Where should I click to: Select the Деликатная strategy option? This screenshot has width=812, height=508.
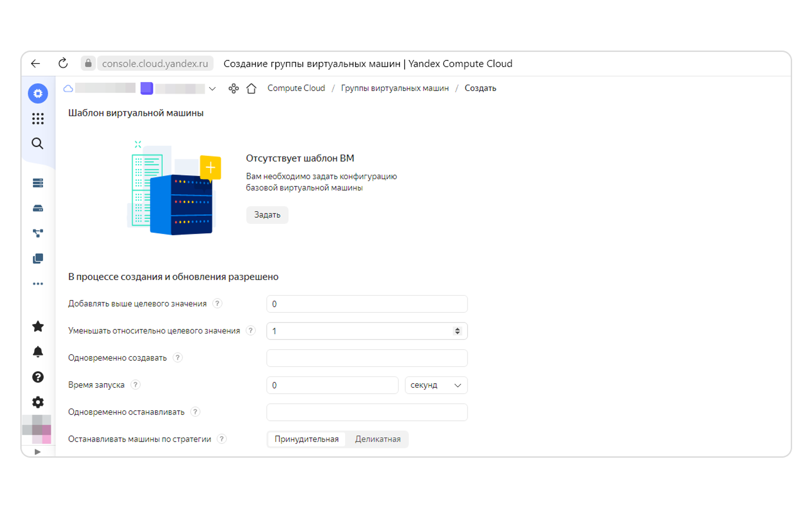click(x=378, y=439)
